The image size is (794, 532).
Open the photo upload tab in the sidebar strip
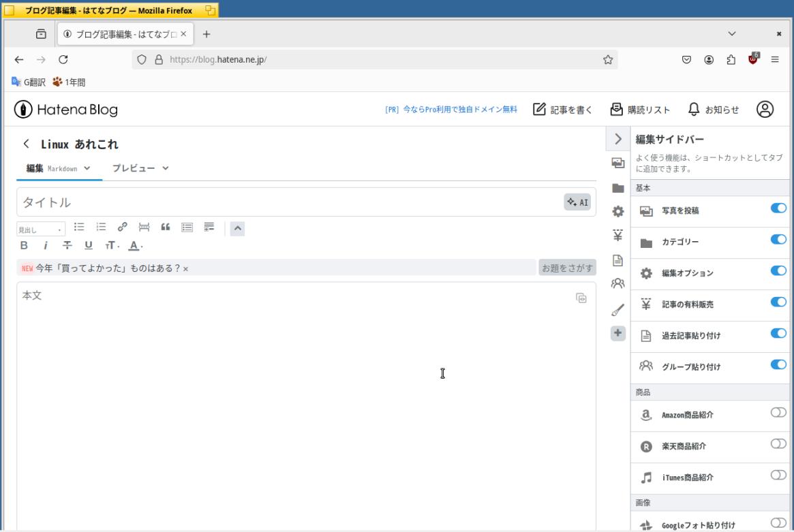617,163
